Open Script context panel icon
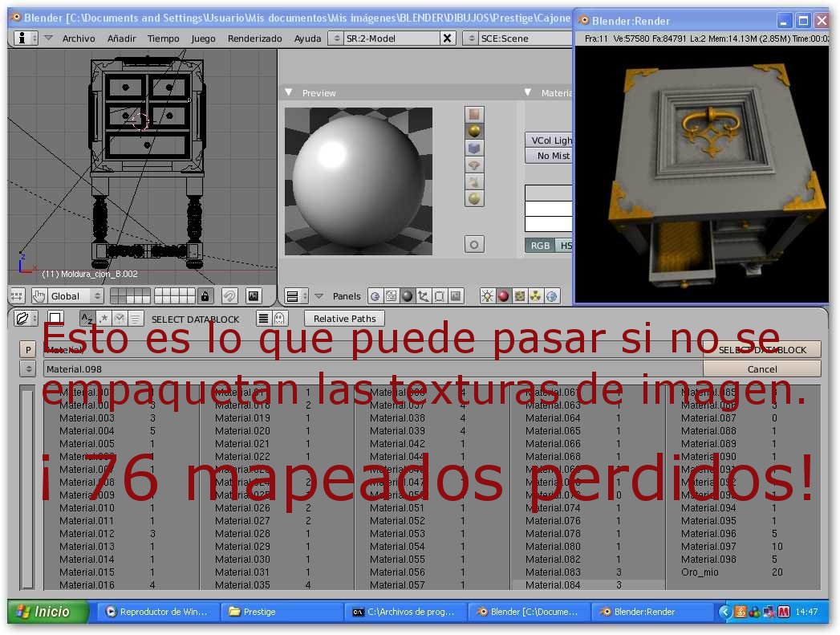Image resolution: width=840 pixels, height=635 pixels. coord(391,296)
